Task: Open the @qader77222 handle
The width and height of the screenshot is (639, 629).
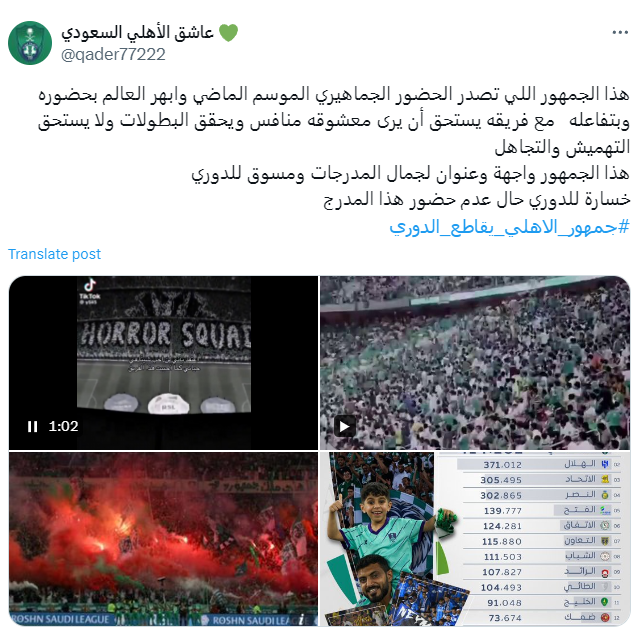Action: [113, 54]
